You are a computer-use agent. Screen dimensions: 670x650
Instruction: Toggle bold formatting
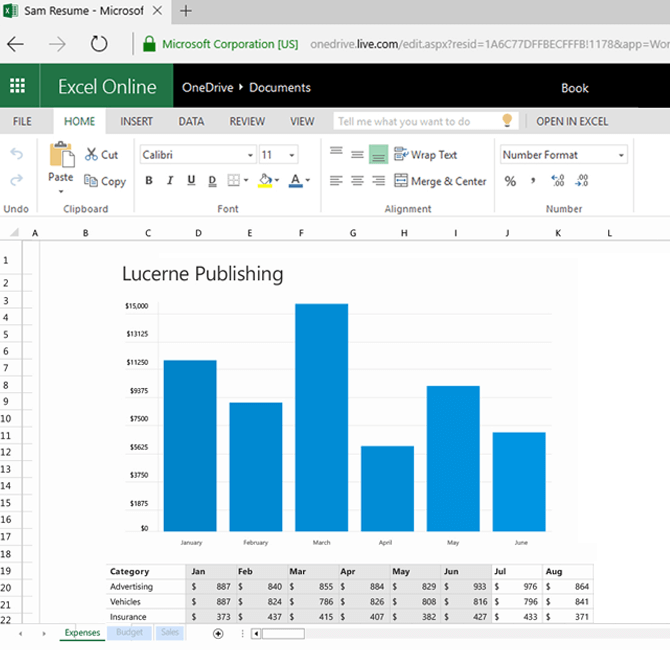149,181
